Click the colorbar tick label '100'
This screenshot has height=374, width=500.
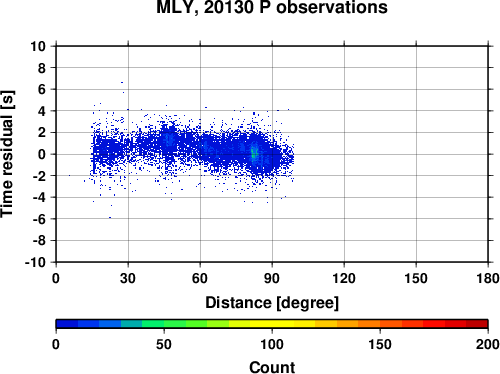tap(272, 344)
